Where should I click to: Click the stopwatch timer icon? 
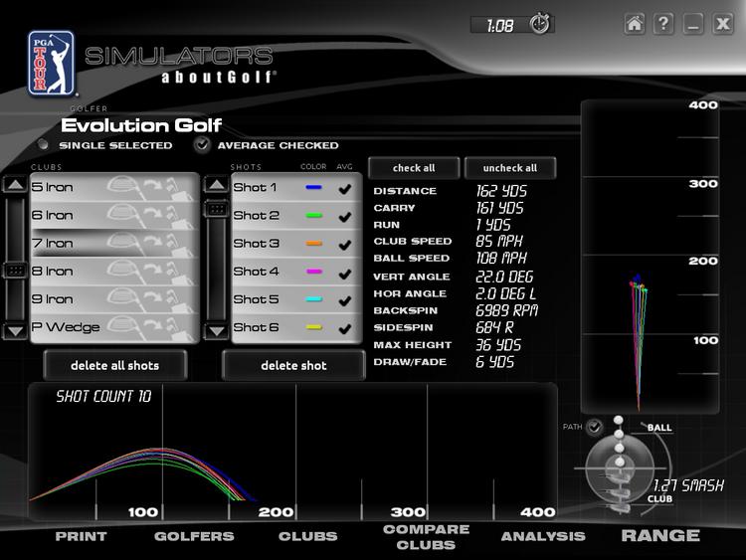pos(539,24)
